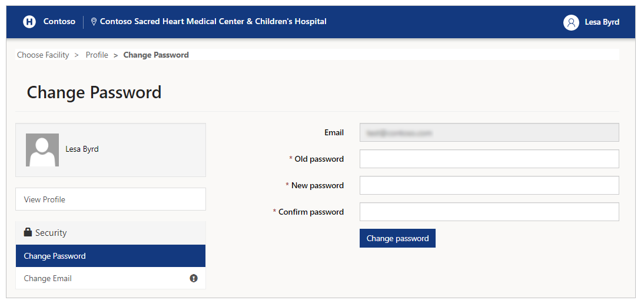Open Change Email sidebar item
Screen dimensions: 644x307
[111, 278]
